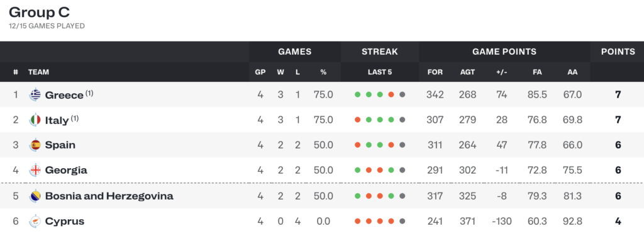The height and width of the screenshot is (233, 644).
Task: Select the GAMES column group header
Action: click(295, 52)
